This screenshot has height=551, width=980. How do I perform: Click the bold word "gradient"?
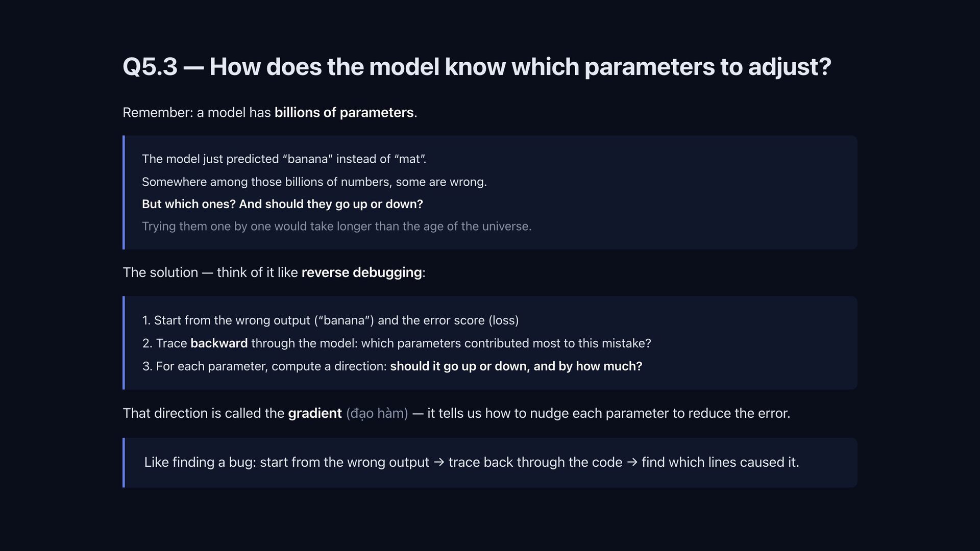(314, 413)
